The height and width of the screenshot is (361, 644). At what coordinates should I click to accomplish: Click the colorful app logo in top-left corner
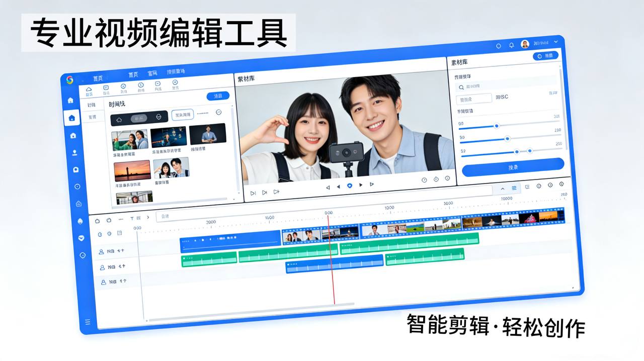(69, 79)
